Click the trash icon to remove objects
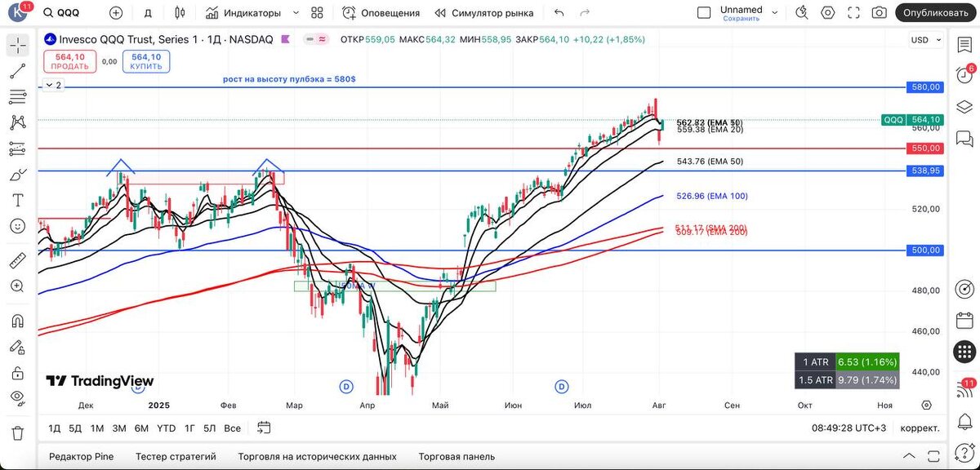 click(18, 432)
